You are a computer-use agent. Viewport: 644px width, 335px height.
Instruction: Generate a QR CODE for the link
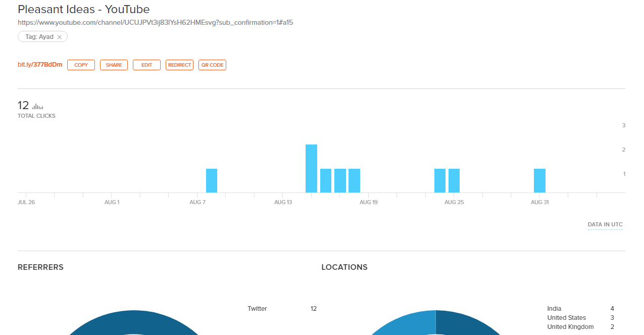pyautogui.click(x=212, y=65)
